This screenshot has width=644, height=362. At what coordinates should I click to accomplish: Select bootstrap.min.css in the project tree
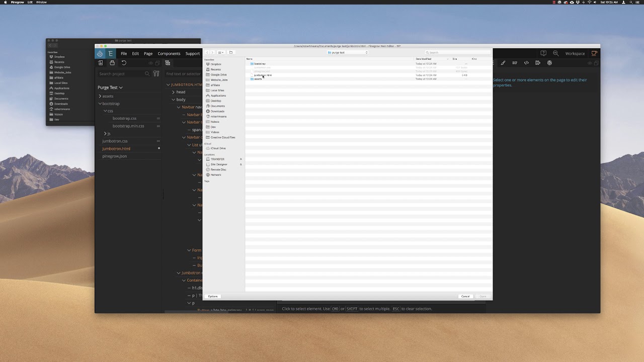(128, 126)
